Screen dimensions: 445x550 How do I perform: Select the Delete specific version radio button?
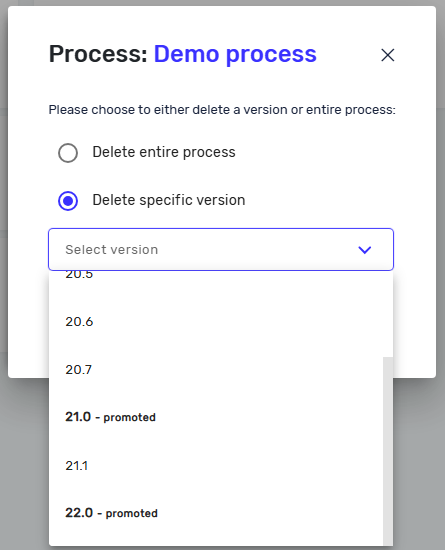[68, 201]
